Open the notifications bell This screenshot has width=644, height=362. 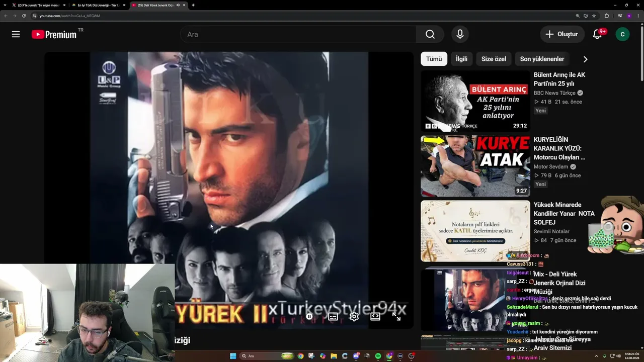[x=597, y=34]
